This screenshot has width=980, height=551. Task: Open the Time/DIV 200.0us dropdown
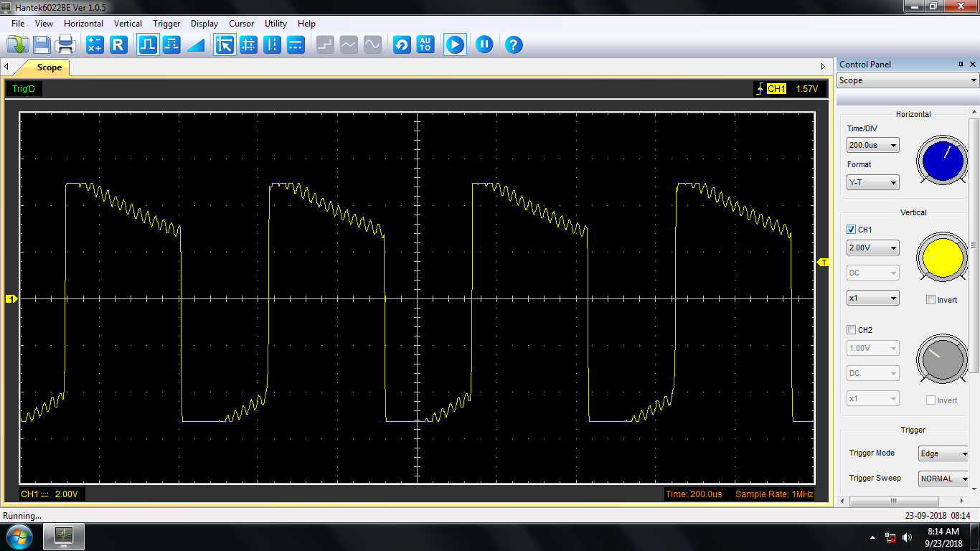pos(873,145)
